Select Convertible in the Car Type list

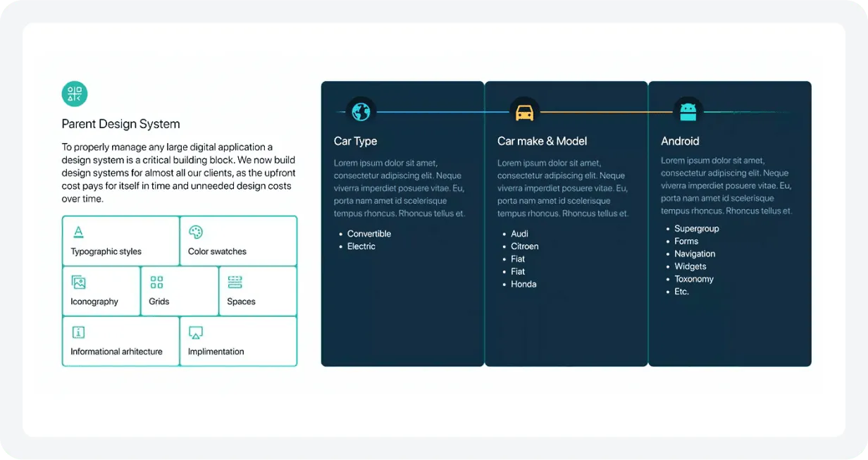tap(369, 234)
